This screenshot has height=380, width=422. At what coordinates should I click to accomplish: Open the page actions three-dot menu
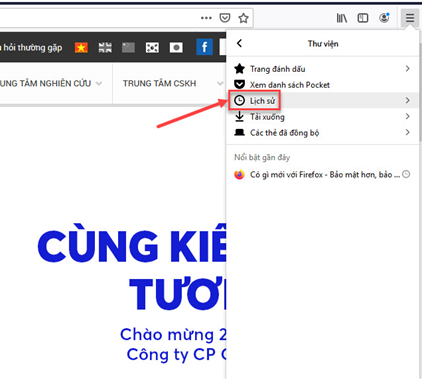click(206, 18)
